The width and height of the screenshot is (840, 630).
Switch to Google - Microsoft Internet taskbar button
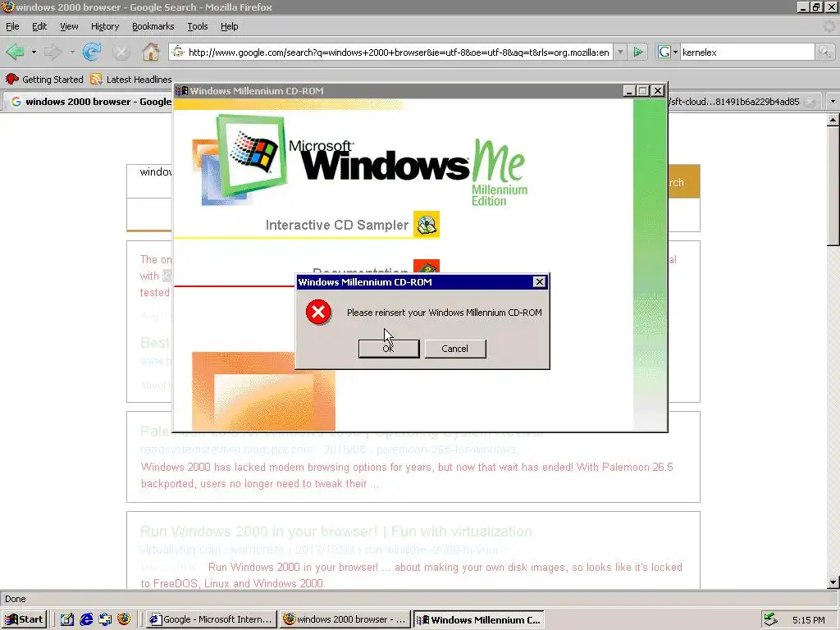pyautogui.click(x=211, y=619)
